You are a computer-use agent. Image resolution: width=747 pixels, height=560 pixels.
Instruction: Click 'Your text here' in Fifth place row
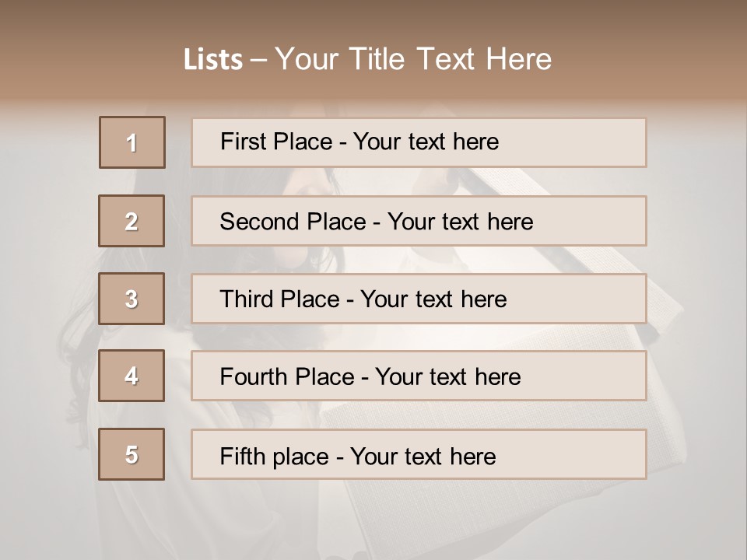pos(423,456)
